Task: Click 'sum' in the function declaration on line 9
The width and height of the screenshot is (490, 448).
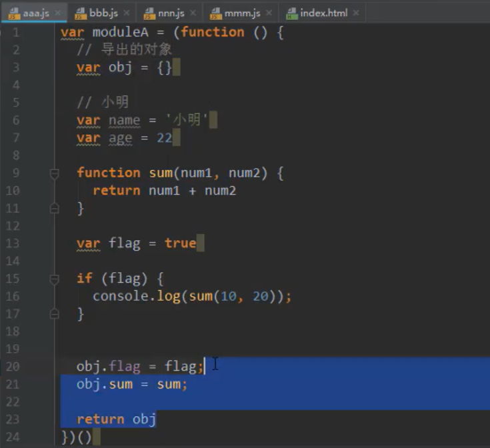Action: tap(161, 173)
